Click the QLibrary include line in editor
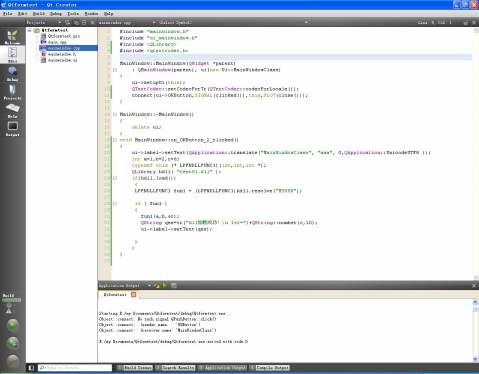479x374 pixels. click(148, 44)
